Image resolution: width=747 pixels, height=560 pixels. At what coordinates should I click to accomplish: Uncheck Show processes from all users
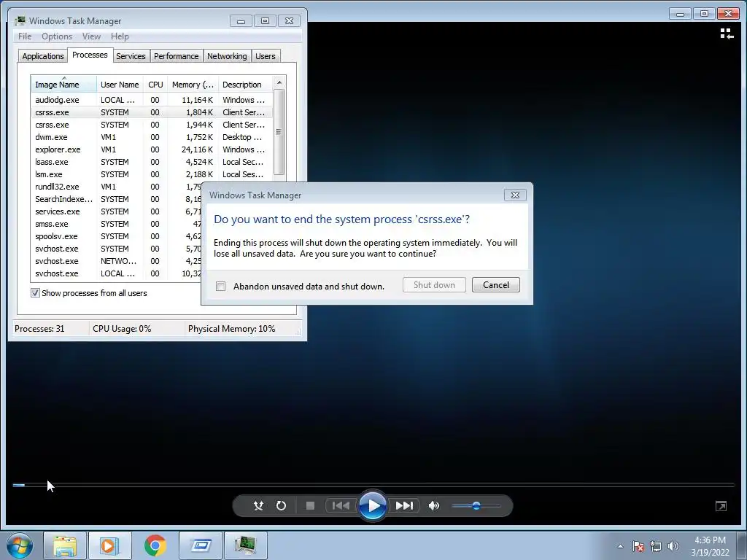(35, 293)
